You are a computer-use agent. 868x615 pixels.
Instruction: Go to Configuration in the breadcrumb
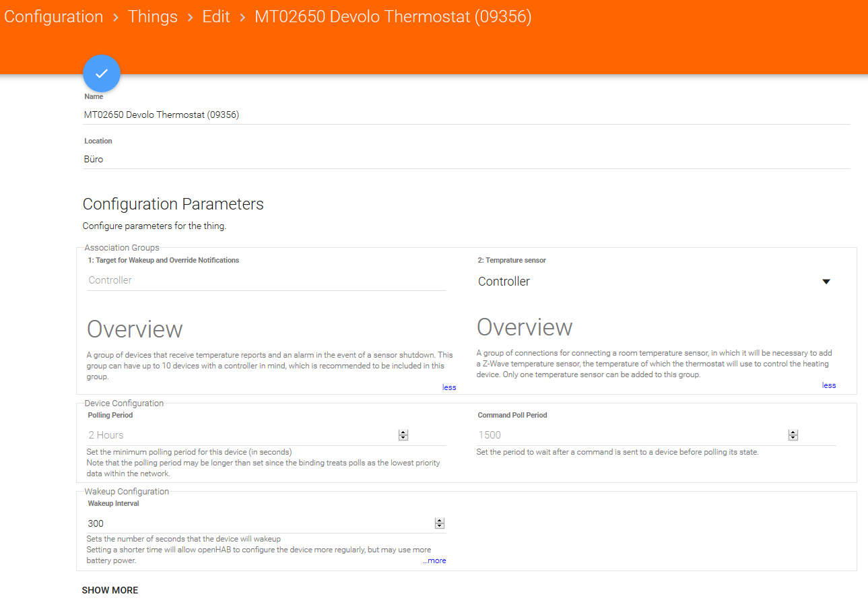point(54,17)
